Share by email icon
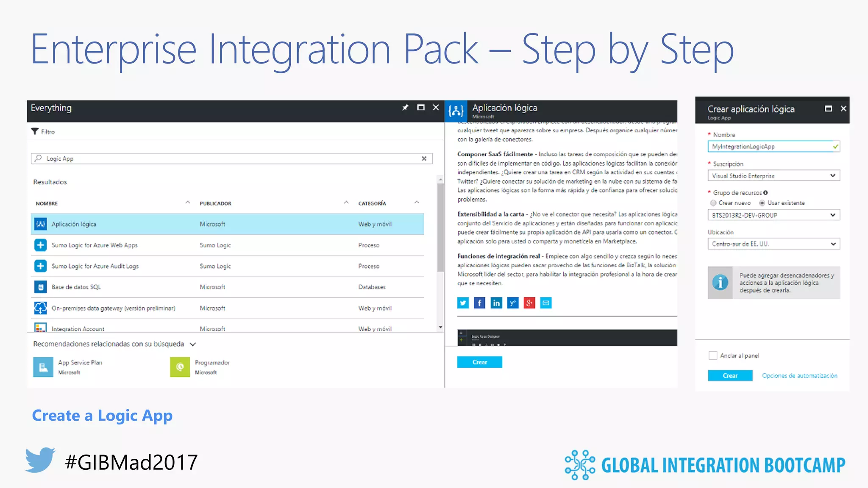868x488 pixels. click(x=546, y=303)
